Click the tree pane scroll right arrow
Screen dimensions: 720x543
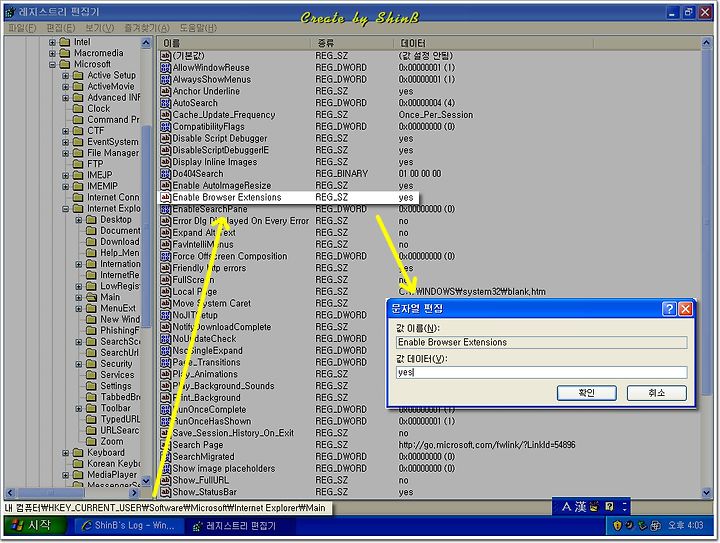pyautogui.click(x=134, y=493)
